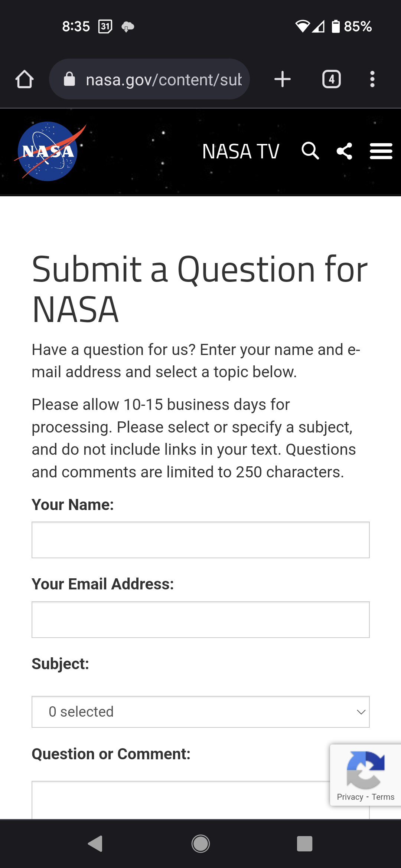The height and width of the screenshot is (868, 401).
Task: Tap the browser home icon
Action: click(25, 79)
